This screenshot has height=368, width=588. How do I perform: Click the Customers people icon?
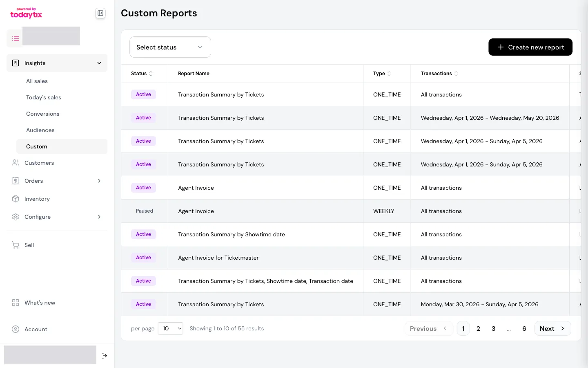[x=16, y=163]
